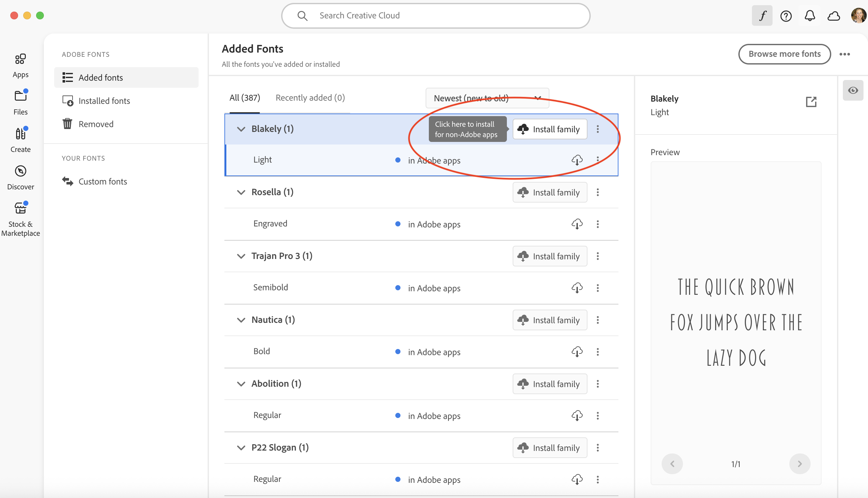The width and height of the screenshot is (868, 498).
Task: Install the Rosella family
Action: (550, 192)
